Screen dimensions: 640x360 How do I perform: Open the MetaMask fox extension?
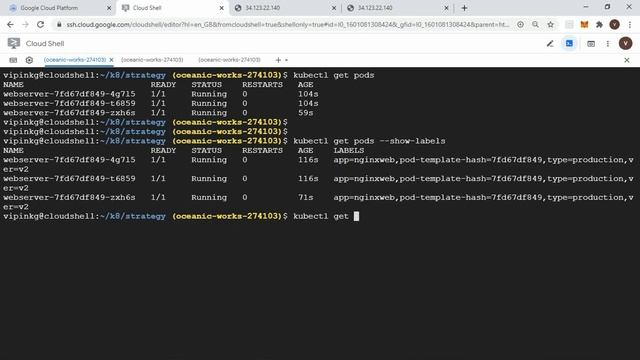pos(584,24)
